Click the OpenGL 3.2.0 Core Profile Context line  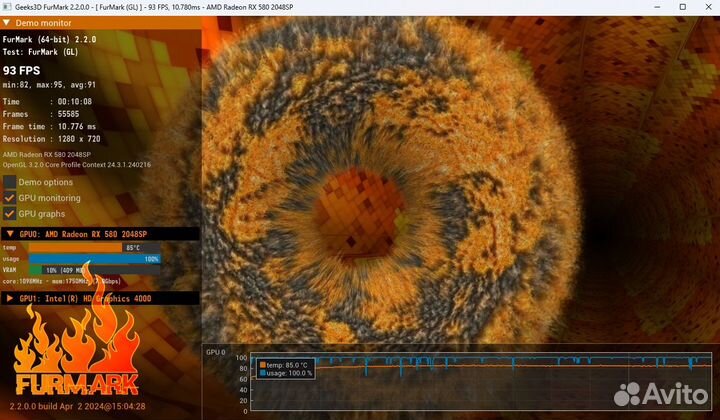77,165
